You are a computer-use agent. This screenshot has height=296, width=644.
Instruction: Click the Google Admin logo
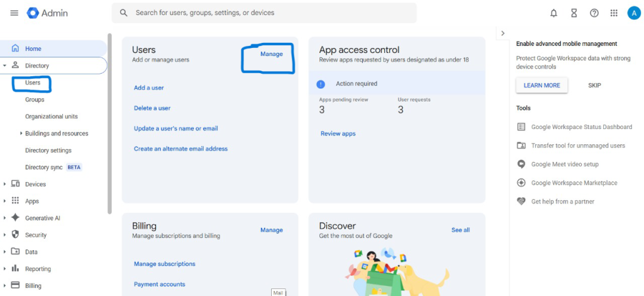[47, 13]
